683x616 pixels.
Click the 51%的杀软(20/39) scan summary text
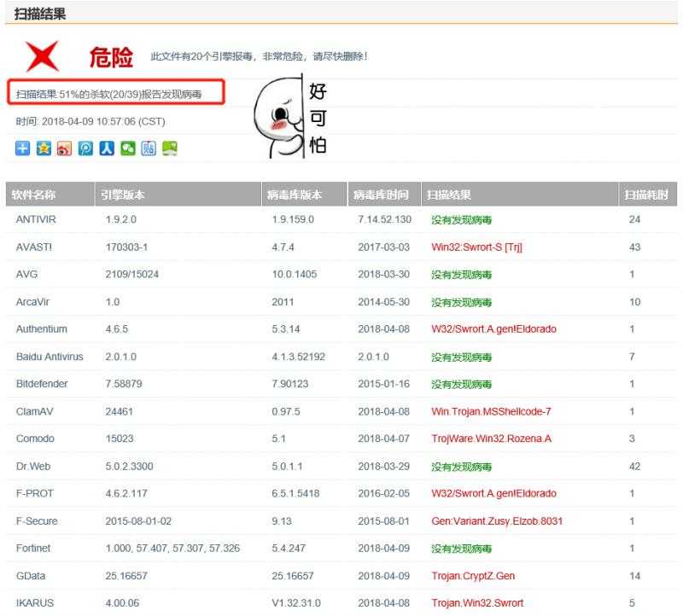(x=109, y=94)
